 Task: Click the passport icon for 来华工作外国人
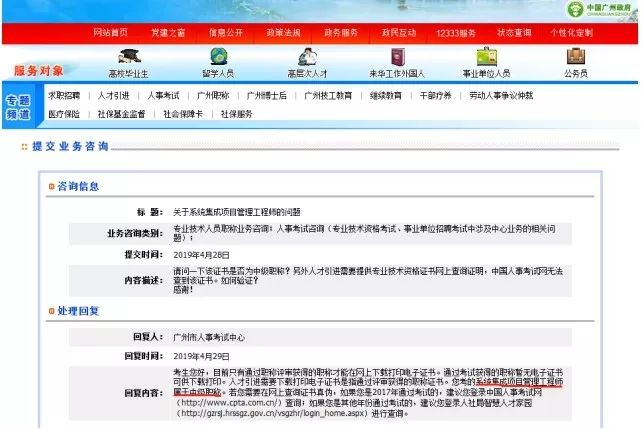(x=397, y=57)
